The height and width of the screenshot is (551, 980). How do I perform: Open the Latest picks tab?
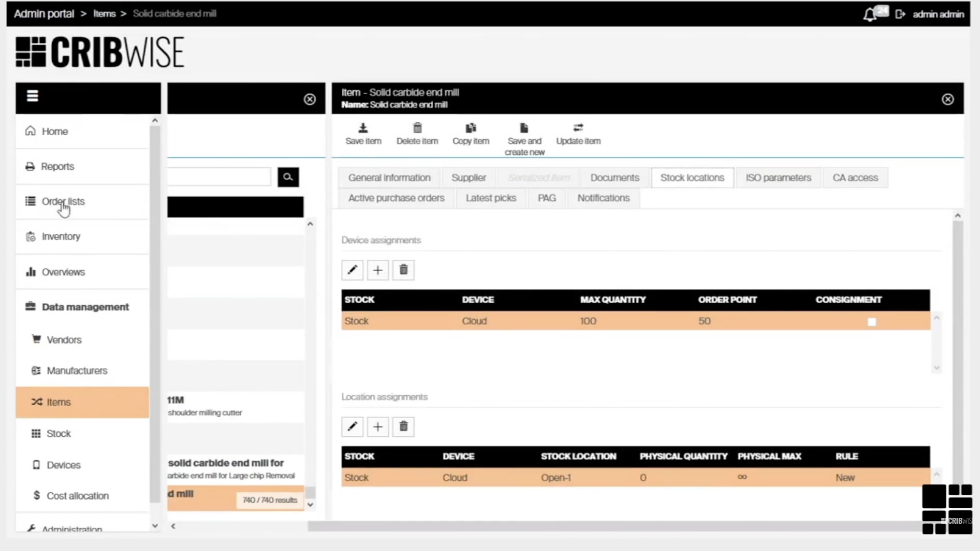491,198
